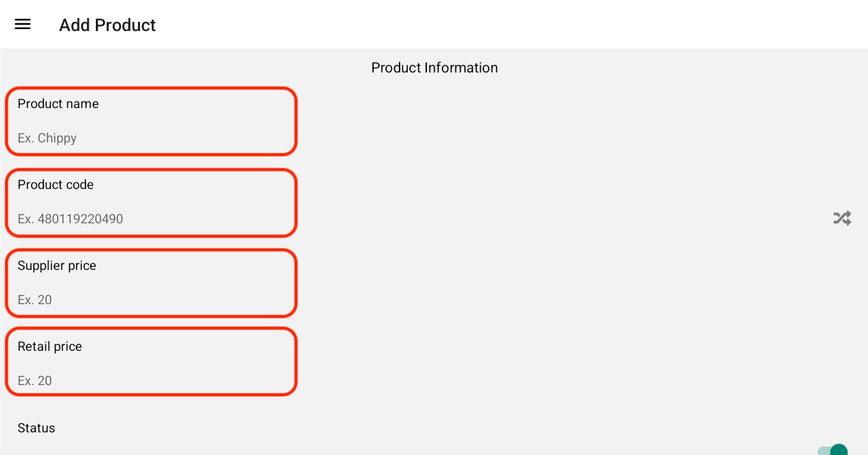
Task: Click the "Supplier price" label
Action: pyautogui.click(x=56, y=265)
